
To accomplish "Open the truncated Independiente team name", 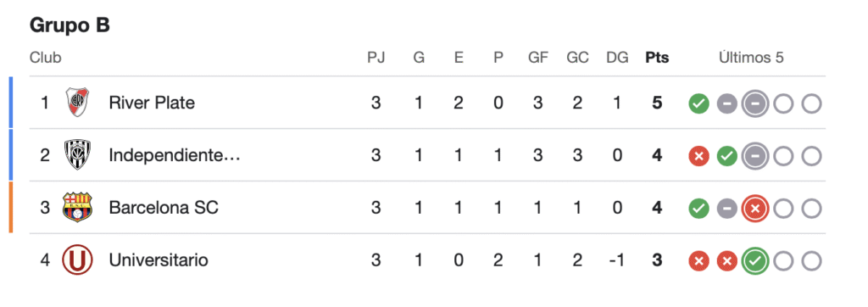I will (175, 155).
